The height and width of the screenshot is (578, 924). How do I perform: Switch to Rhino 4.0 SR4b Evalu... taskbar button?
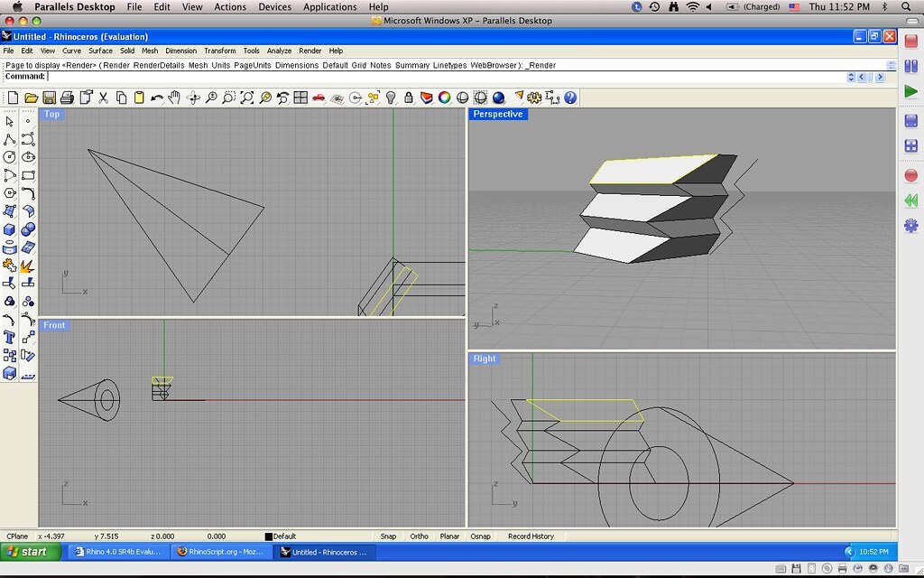point(118,552)
